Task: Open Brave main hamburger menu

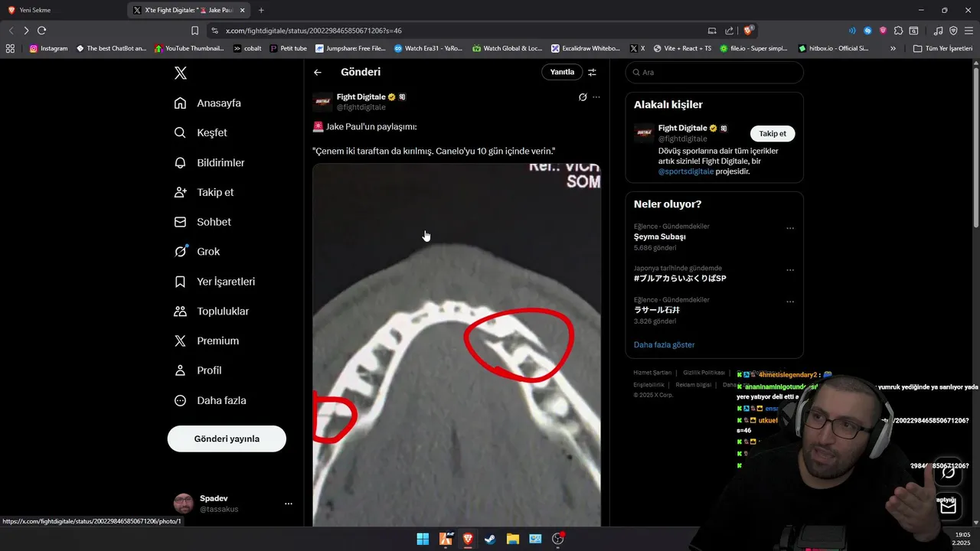Action: coord(969,31)
